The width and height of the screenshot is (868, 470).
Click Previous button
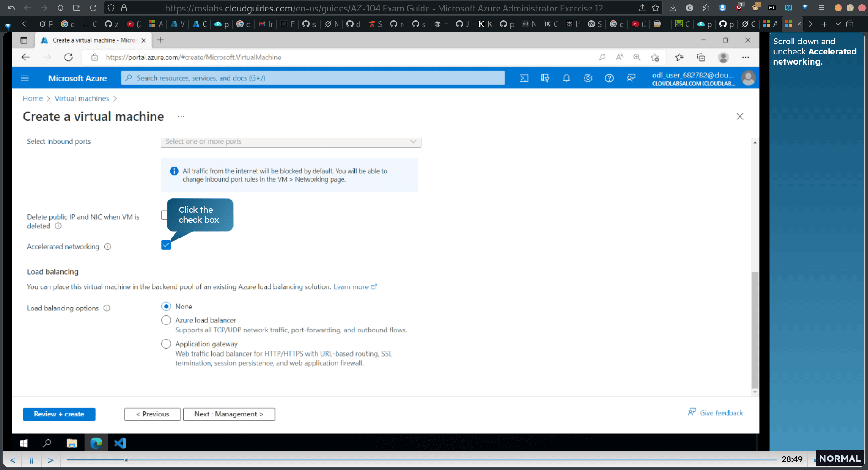(152, 414)
